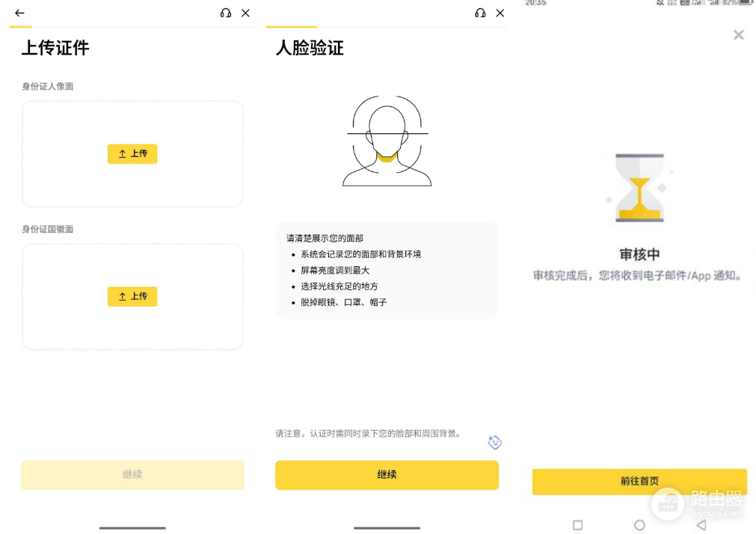Close the 人脸验证 screen

pos(500,13)
